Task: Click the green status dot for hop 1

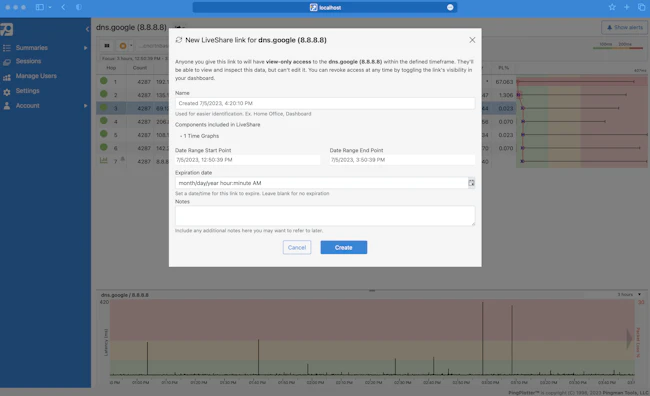Action: (104, 81)
